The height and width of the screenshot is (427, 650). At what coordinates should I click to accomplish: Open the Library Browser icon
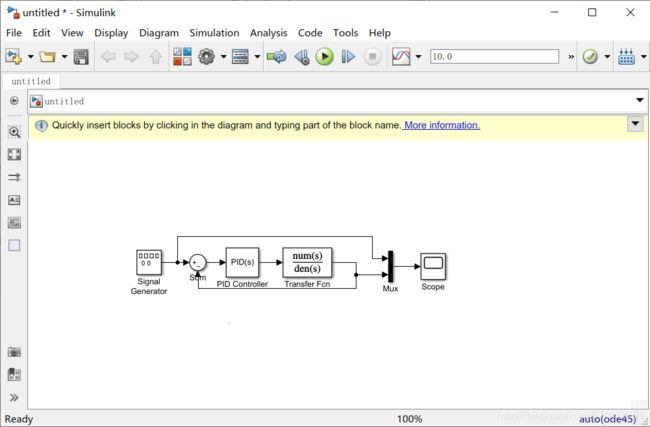pyautogui.click(x=182, y=56)
